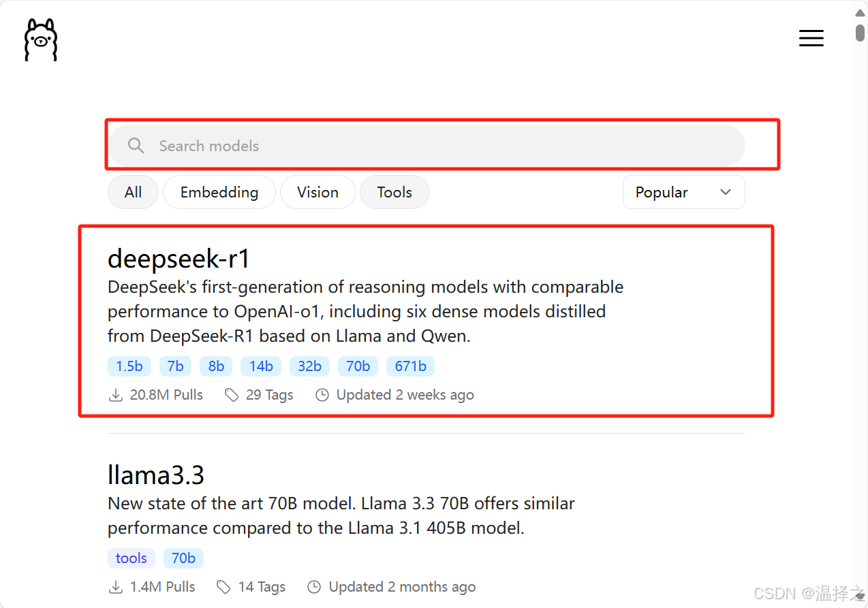The height and width of the screenshot is (608, 868).
Task: Click the llama3.3 pulls download icon
Action: tap(116, 587)
